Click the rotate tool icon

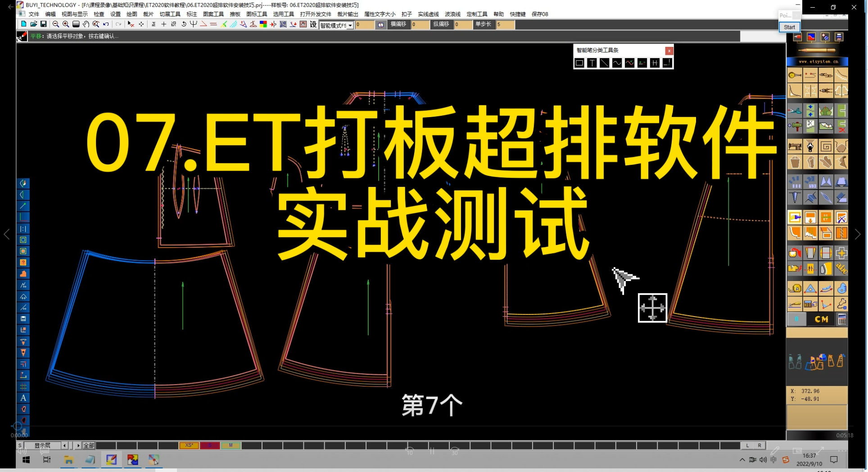184,24
